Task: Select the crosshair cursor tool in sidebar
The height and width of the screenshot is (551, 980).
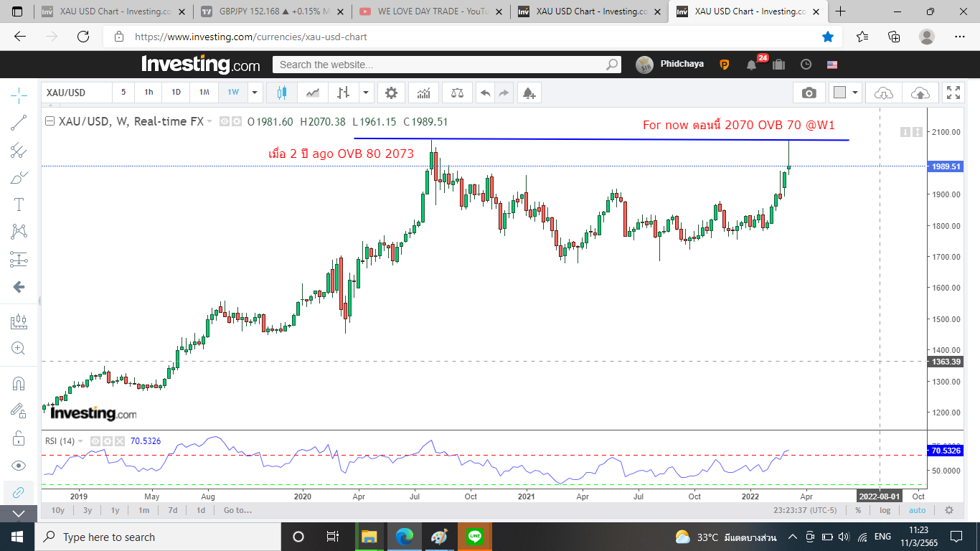Action: point(19,95)
